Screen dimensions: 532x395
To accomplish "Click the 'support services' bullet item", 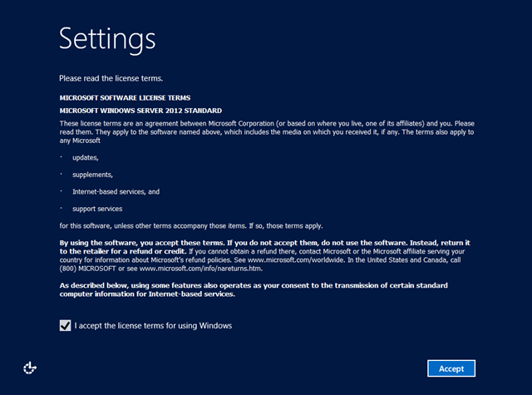I will tap(97, 209).
